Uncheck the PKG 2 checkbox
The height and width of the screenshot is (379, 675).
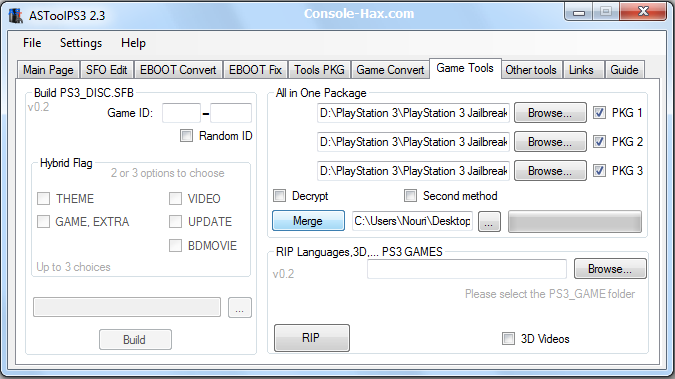point(599,142)
